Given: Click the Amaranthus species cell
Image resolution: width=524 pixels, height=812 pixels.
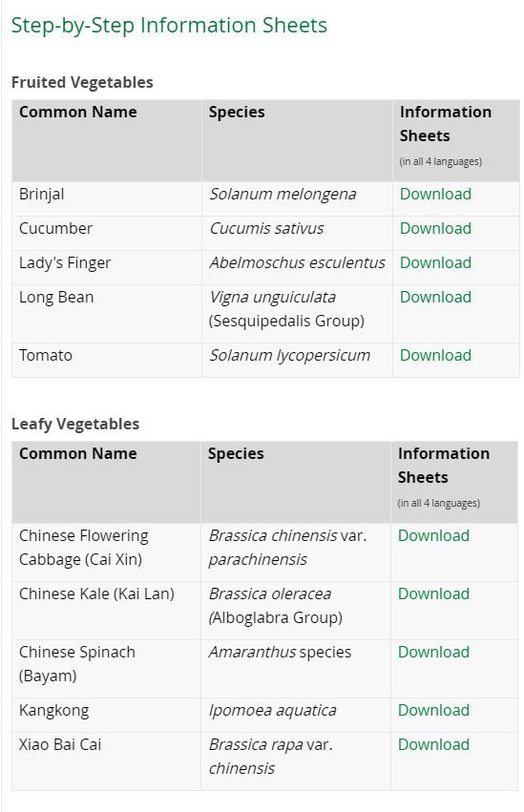Looking at the screenshot, I should pos(296,669).
